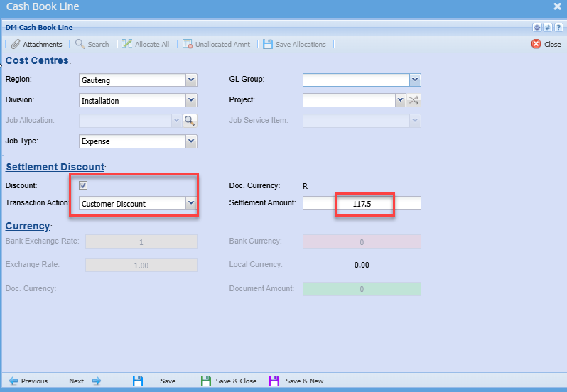Click the Customer Discount field text
Image resolution: width=567 pixels, height=392 pixels.
[114, 204]
